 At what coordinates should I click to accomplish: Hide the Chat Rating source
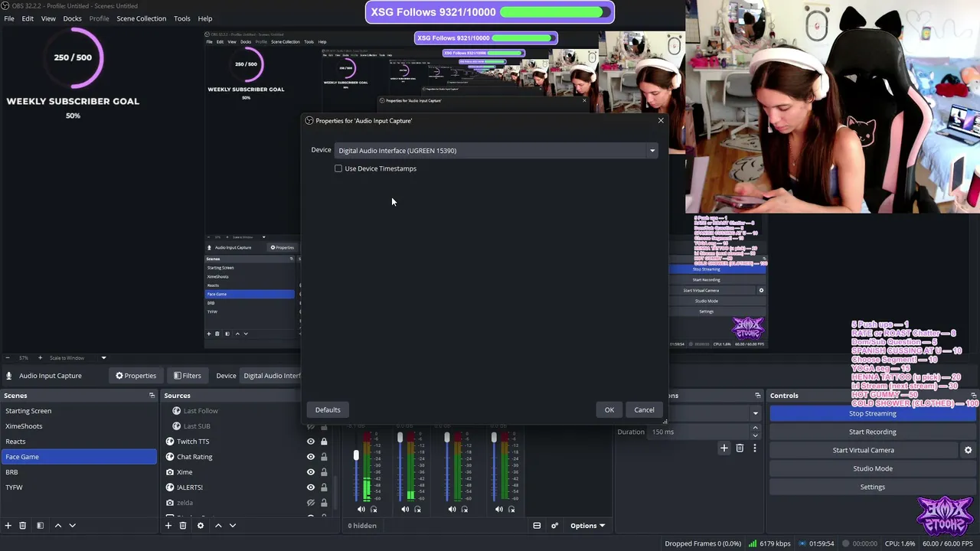pos(311,457)
